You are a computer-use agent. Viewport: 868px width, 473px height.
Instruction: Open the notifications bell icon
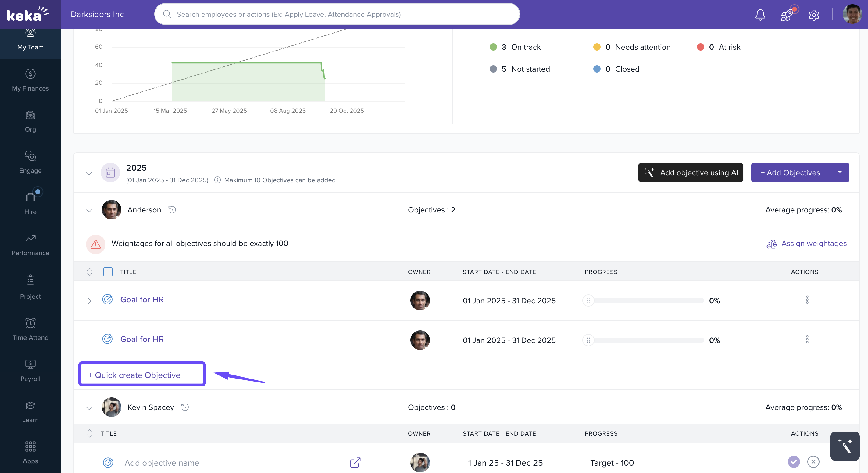point(760,15)
